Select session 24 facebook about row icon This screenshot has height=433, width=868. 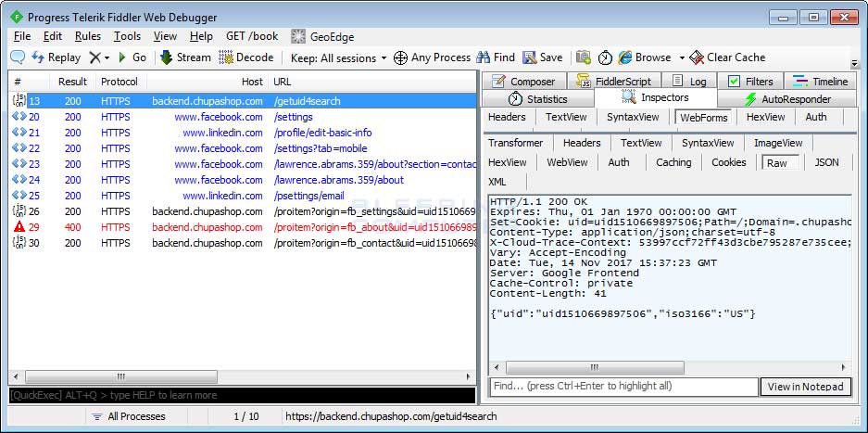click(x=19, y=180)
